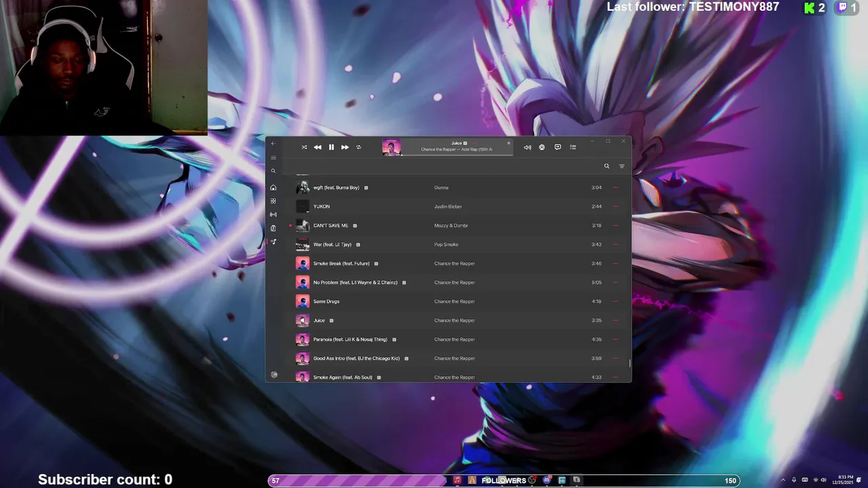The image size is (868, 488).
Task: Open more options for Smoke Again row
Action: coord(616,378)
